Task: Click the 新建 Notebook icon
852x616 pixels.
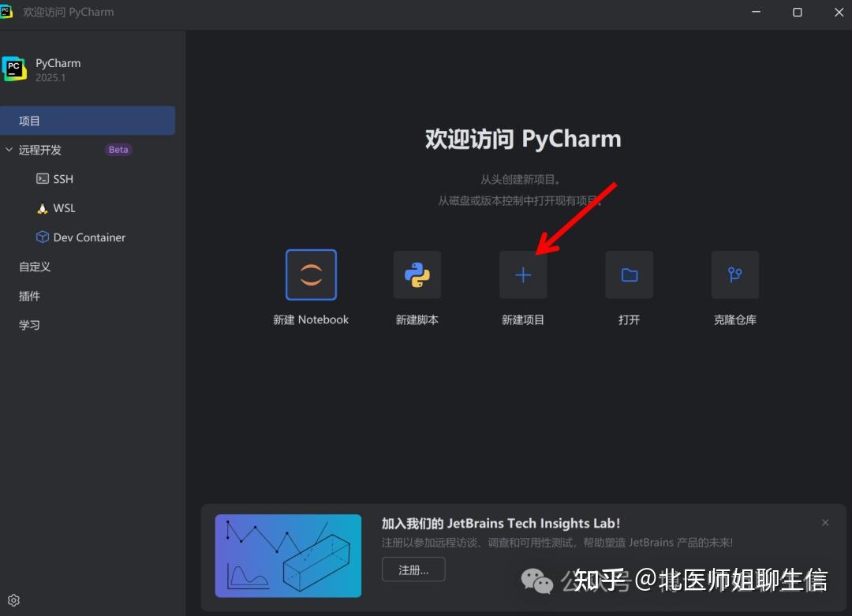Action: [311, 274]
